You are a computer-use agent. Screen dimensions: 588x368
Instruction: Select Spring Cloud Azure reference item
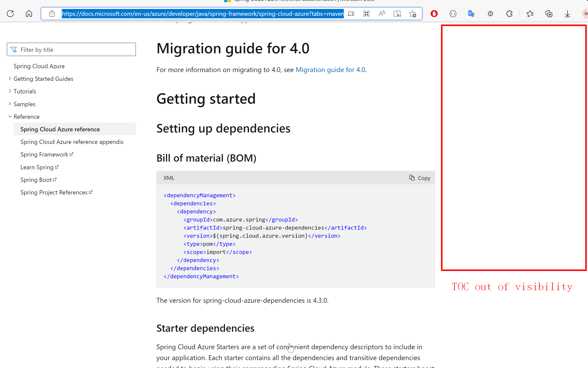point(75,129)
